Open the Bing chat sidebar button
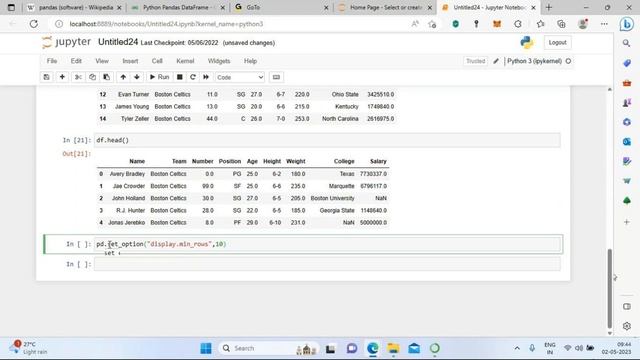The image size is (640, 360). (x=627, y=24)
